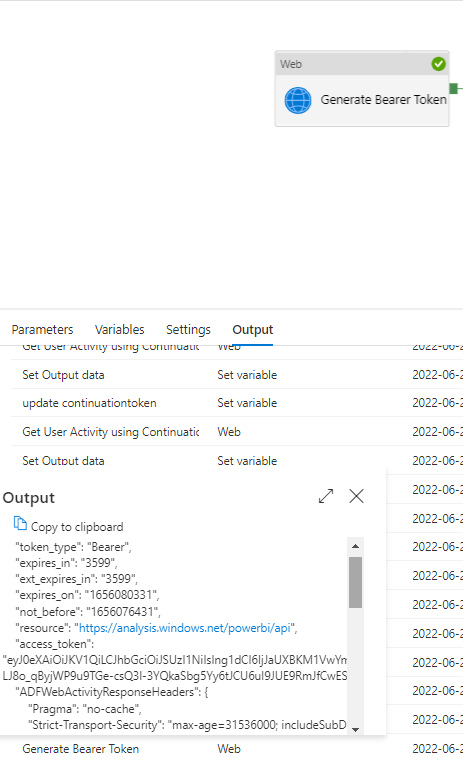The image size is (463, 760).
Task: Click the globe icon on Web activity
Action: [x=298, y=100]
